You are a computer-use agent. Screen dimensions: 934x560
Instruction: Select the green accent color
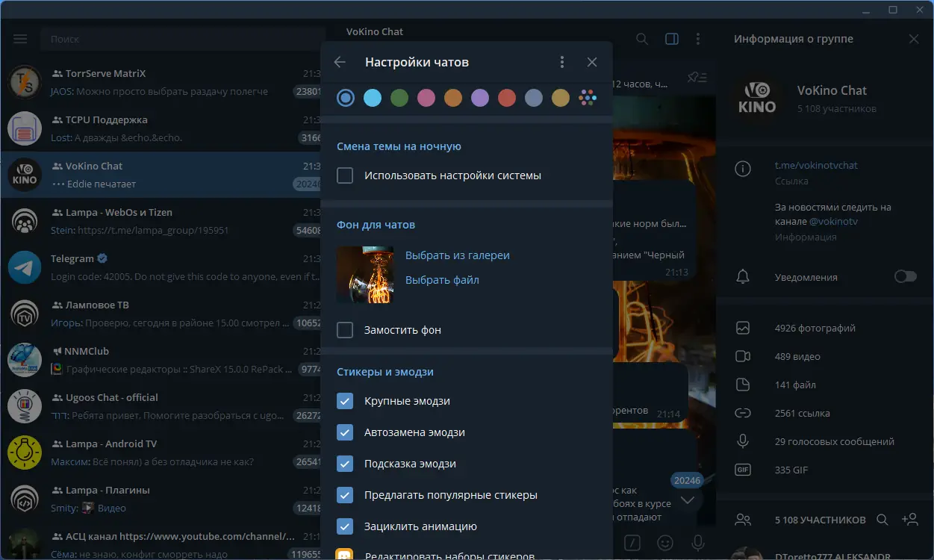coord(399,98)
